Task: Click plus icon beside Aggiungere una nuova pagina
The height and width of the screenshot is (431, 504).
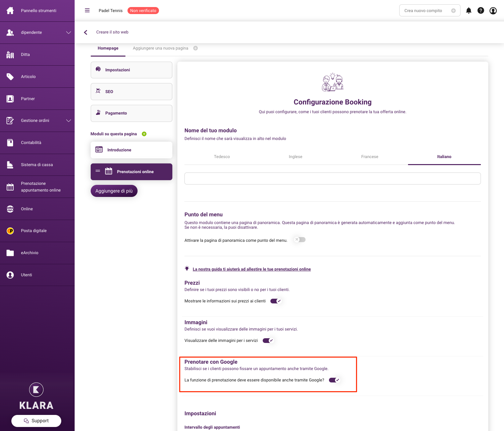Action: (x=196, y=48)
